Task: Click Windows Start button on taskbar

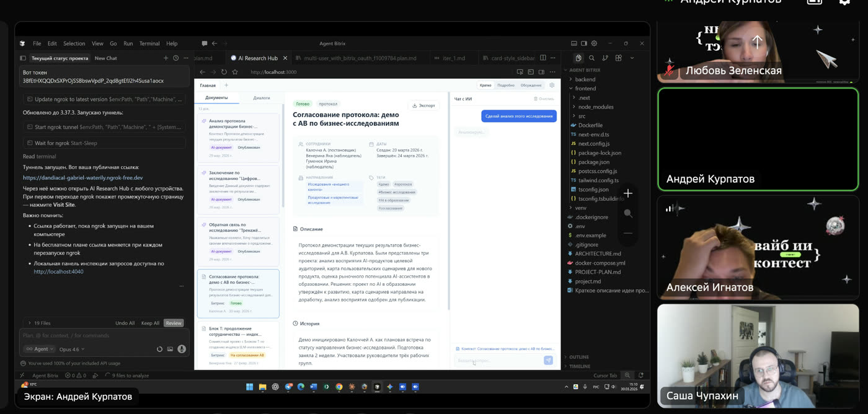Action: (x=249, y=387)
